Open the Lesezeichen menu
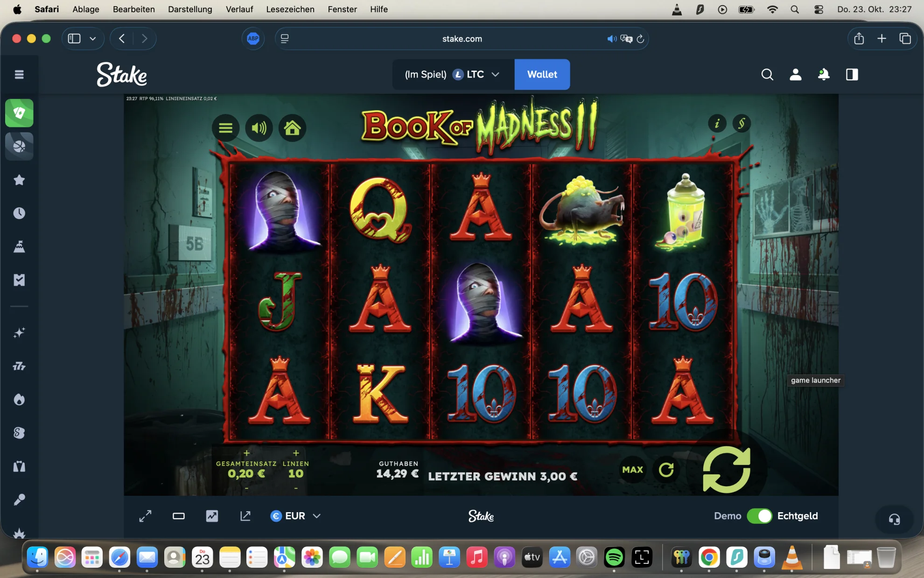924x578 pixels. tap(290, 9)
